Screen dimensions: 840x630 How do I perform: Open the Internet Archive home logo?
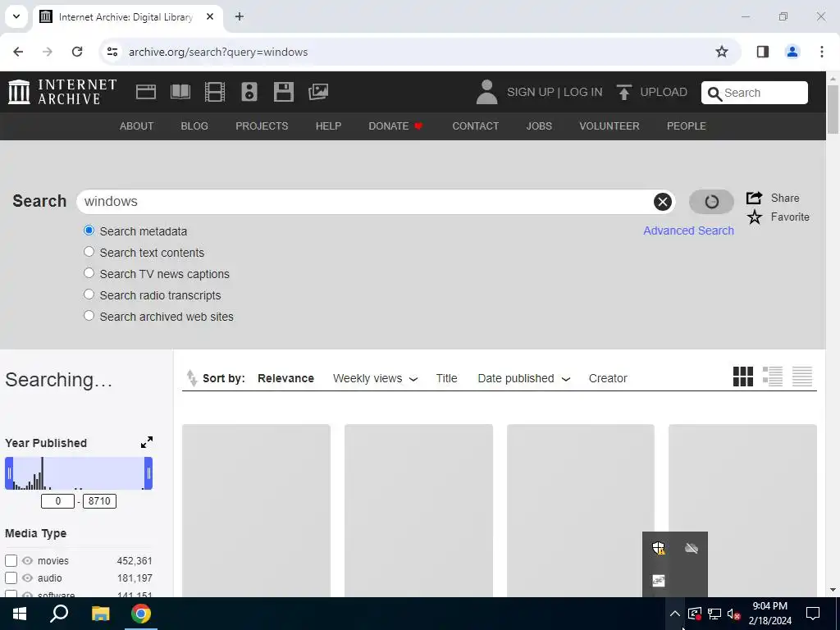[x=62, y=92]
